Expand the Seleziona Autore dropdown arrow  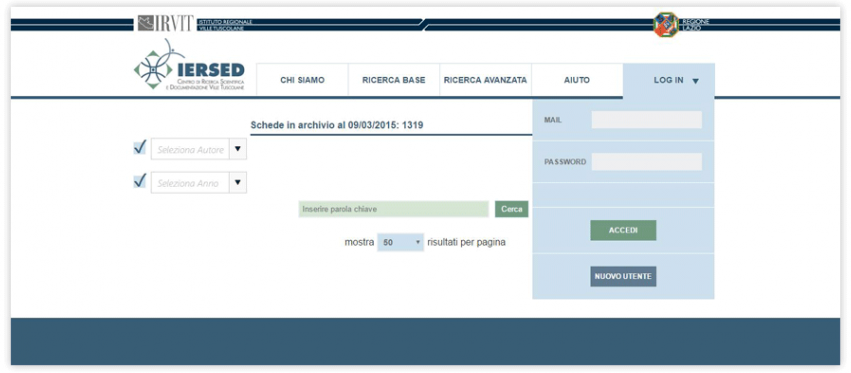238,149
